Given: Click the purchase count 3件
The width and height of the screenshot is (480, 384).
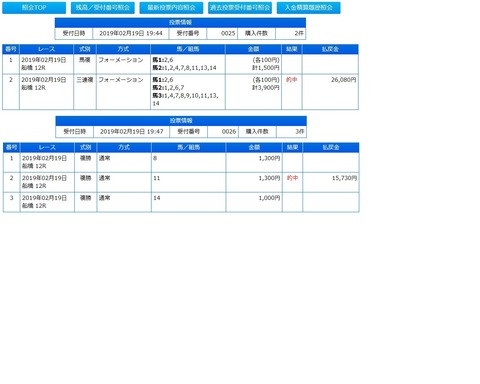Looking at the screenshot, I should [300, 132].
